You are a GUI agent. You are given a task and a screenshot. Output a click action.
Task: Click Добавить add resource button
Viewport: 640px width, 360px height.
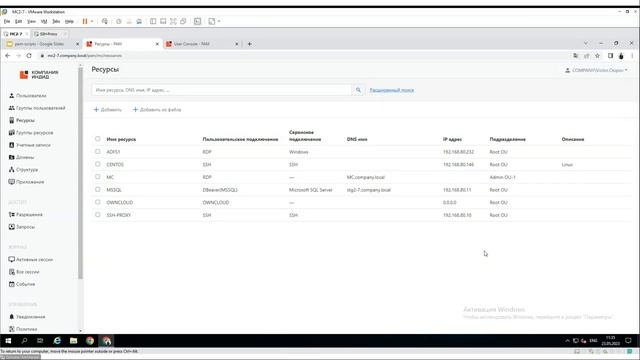click(x=108, y=109)
